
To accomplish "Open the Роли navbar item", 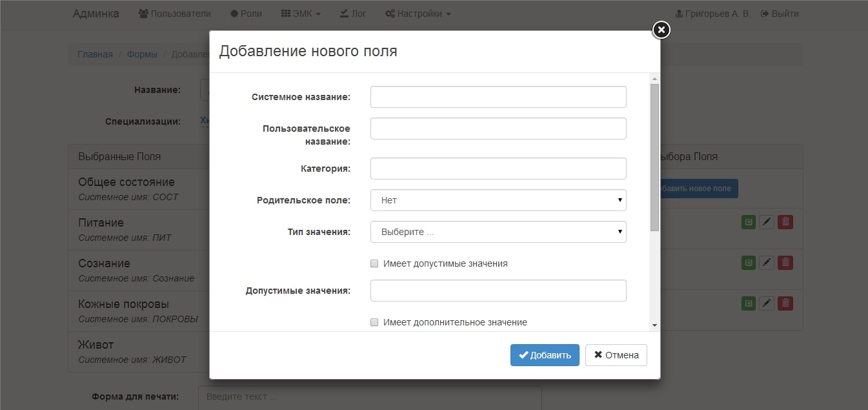I will 246,14.
